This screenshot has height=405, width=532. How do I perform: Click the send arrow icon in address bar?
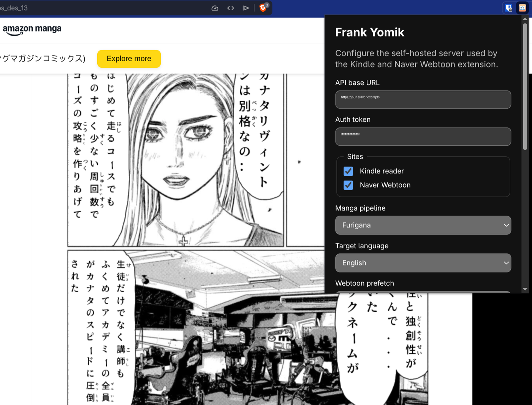(246, 8)
